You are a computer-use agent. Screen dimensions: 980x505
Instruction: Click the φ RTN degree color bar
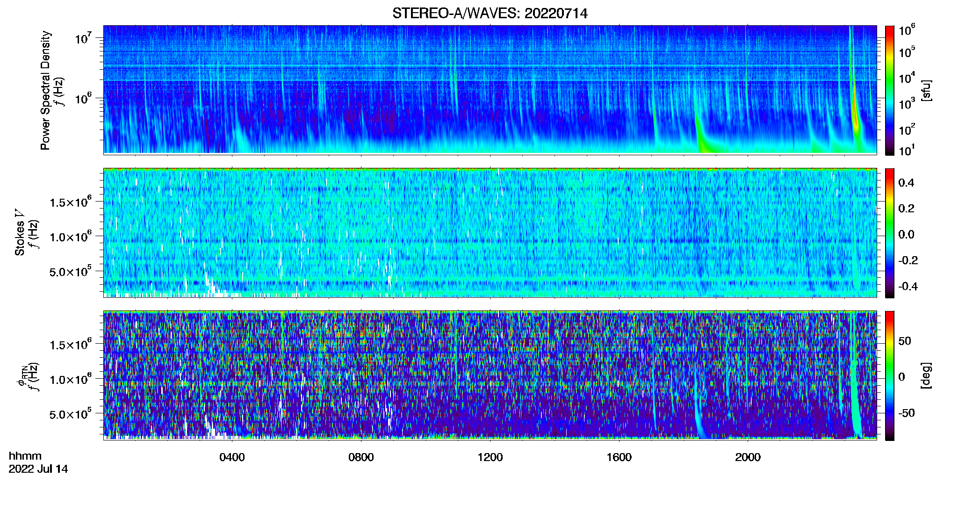pos(890,375)
